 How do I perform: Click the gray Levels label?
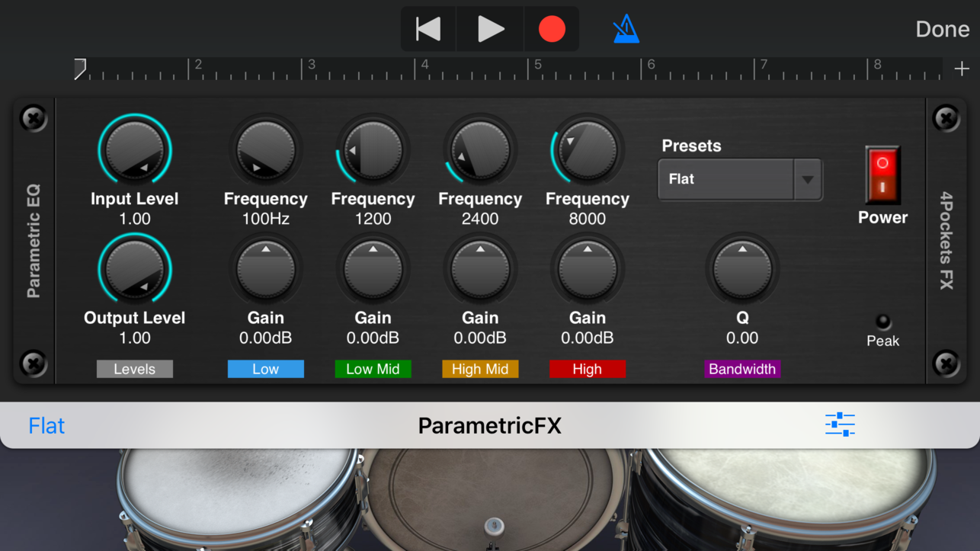(x=135, y=369)
